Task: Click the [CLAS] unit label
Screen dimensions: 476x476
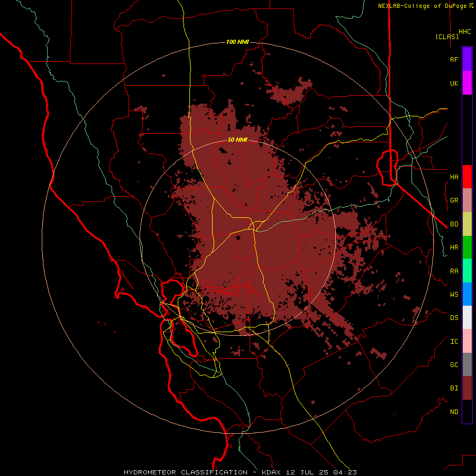Action: tap(447, 36)
